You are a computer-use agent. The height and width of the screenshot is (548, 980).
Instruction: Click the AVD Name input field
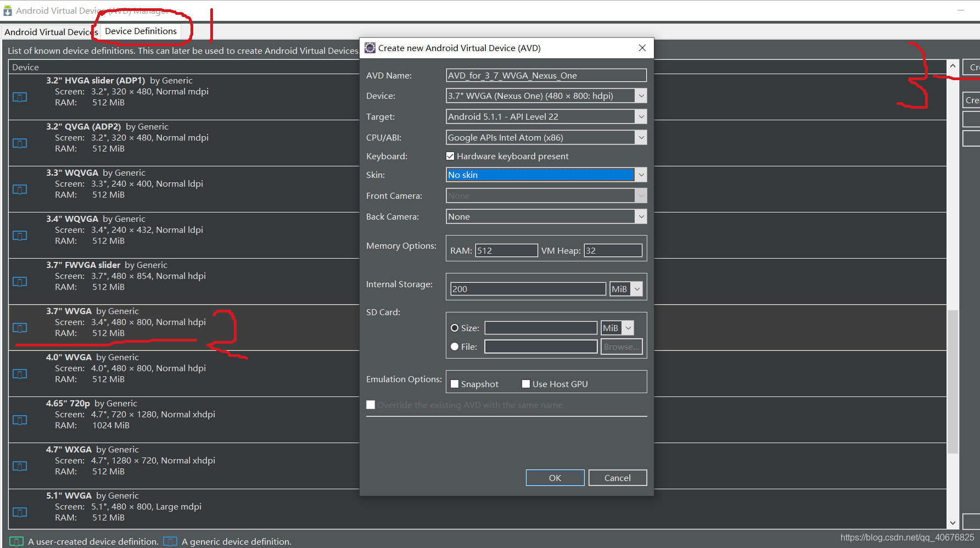(546, 75)
